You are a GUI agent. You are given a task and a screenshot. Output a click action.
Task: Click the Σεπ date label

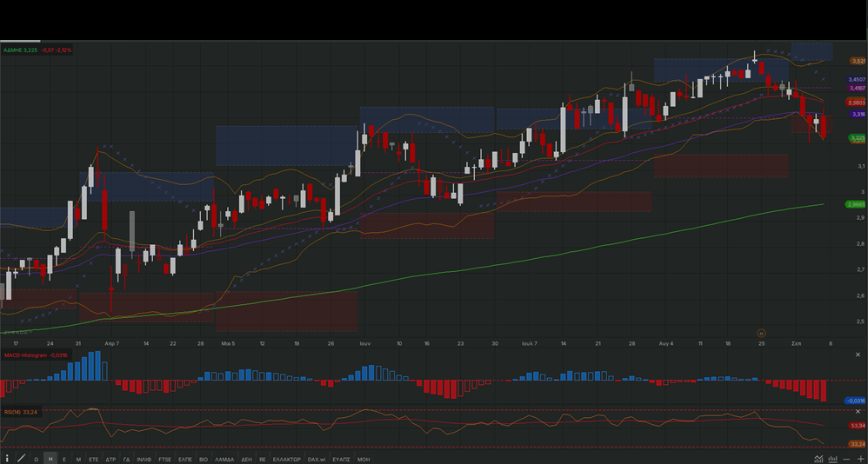[796, 343]
